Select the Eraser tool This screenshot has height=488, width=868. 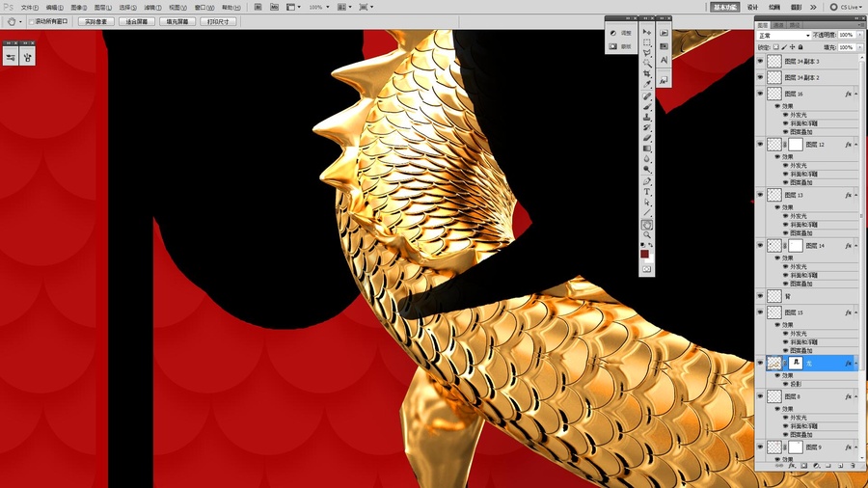[x=646, y=138]
